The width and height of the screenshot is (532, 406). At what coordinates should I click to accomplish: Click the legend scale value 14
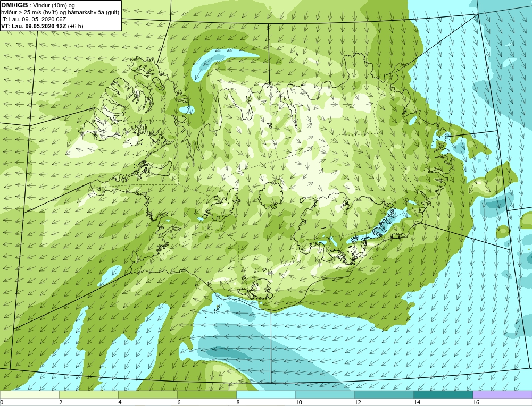(x=417, y=402)
